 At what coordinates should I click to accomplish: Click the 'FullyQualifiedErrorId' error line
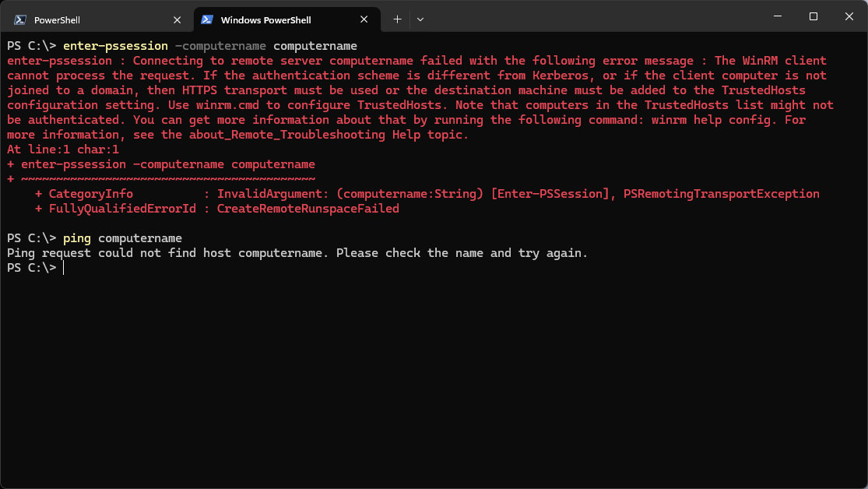coord(216,209)
